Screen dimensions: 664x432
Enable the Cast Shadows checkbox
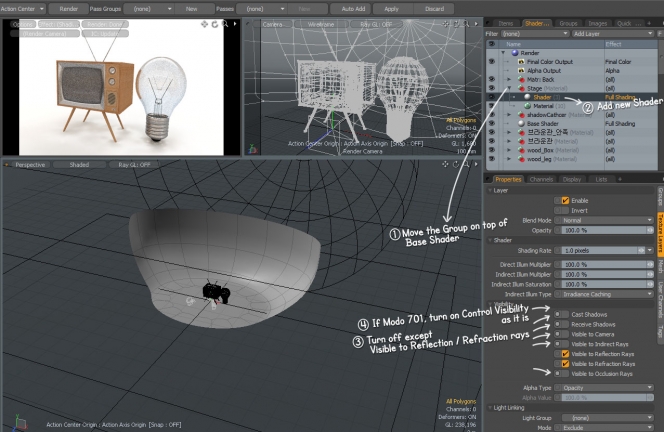(x=565, y=314)
